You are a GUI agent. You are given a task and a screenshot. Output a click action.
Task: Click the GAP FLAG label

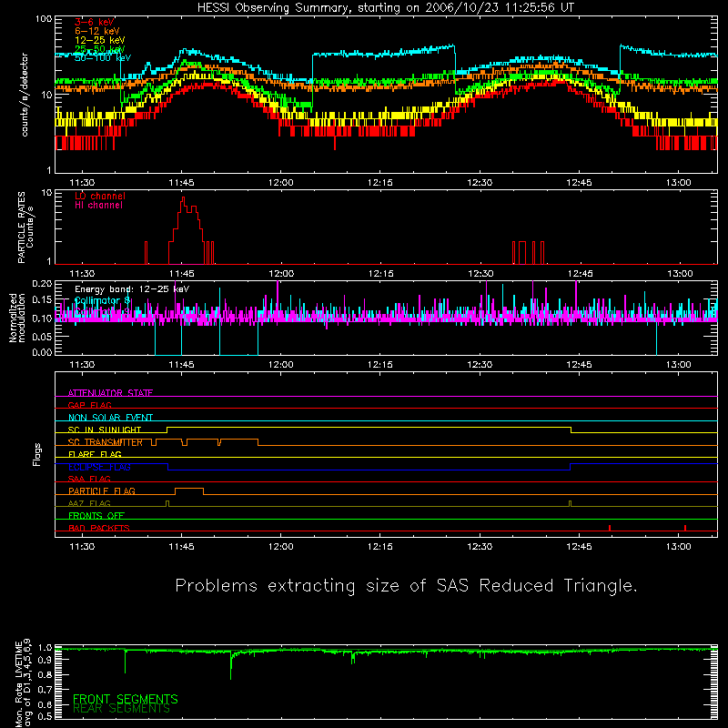pos(89,405)
